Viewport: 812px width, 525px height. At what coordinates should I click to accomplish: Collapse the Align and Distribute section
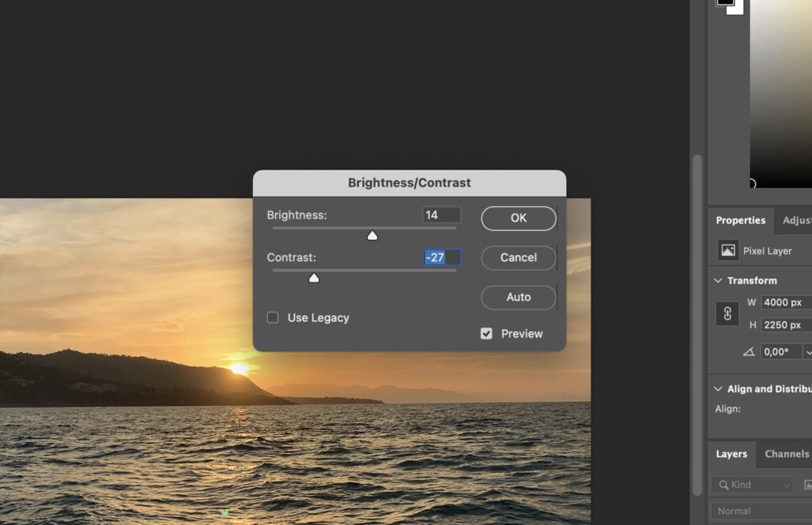[x=718, y=389]
